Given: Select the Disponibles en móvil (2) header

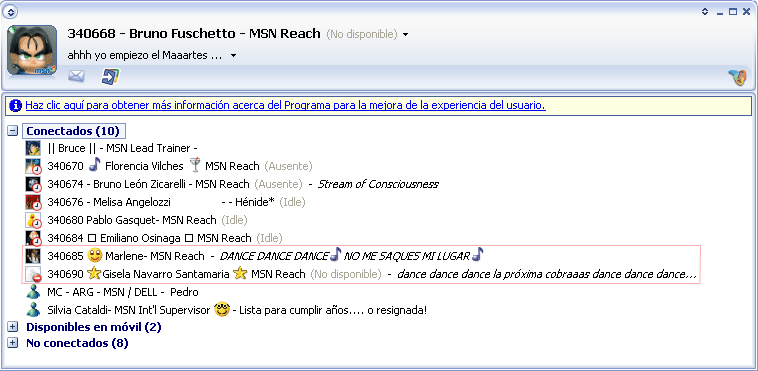Looking at the screenshot, I should [x=93, y=327].
